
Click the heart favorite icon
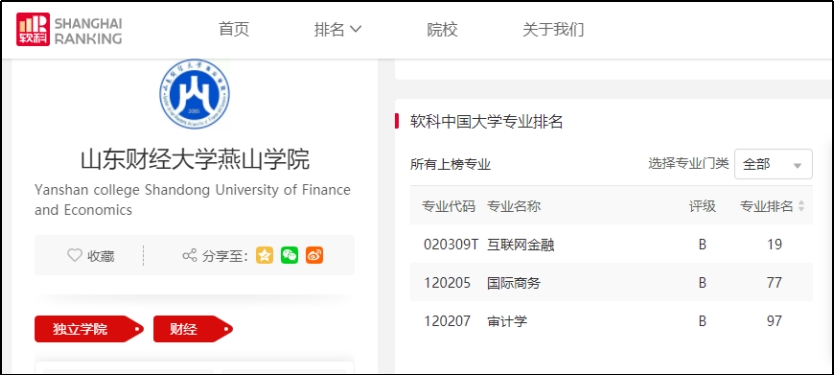pos(74,255)
